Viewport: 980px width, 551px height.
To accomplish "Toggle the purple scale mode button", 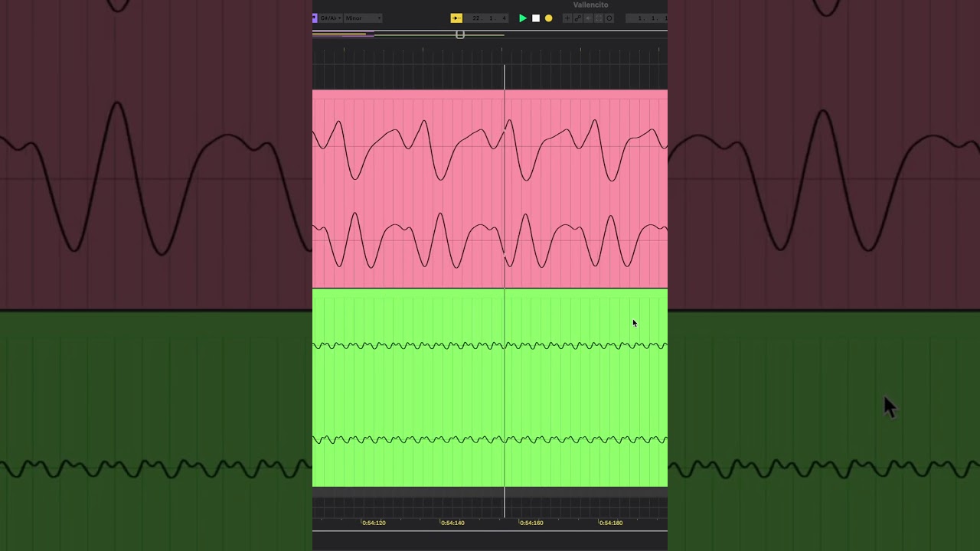I will click(315, 18).
